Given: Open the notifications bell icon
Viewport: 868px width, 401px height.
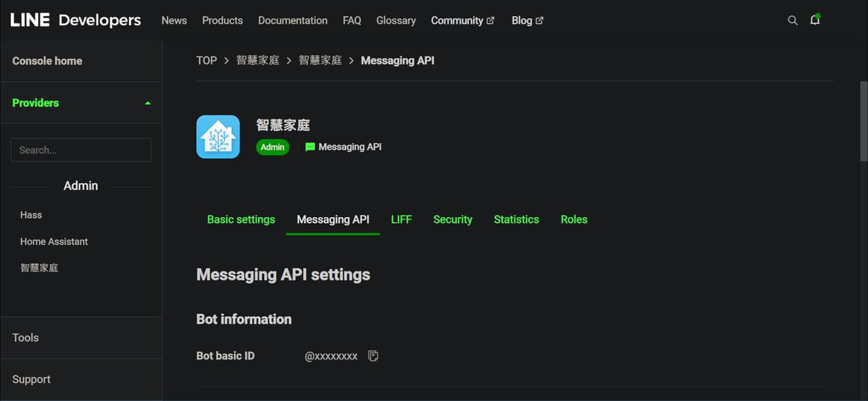Looking at the screenshot, I should [x=815, y=20].
